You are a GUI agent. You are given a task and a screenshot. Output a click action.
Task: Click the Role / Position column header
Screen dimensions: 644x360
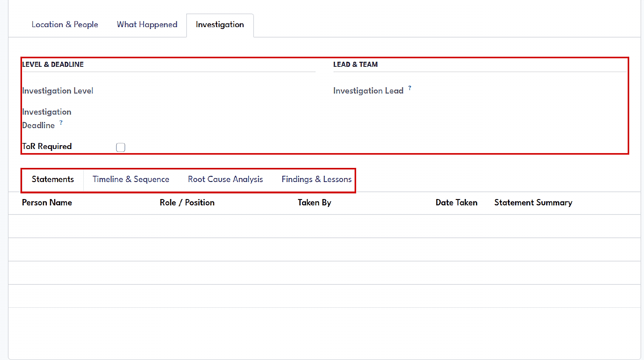187,203
